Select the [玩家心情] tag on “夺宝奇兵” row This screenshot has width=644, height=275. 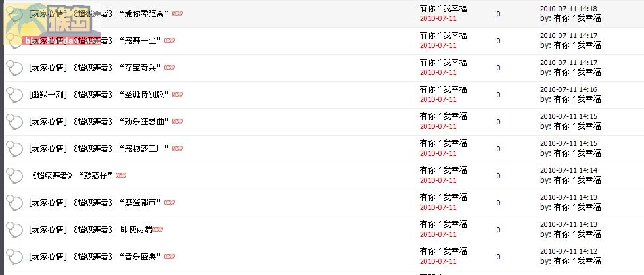pos(47,67)
